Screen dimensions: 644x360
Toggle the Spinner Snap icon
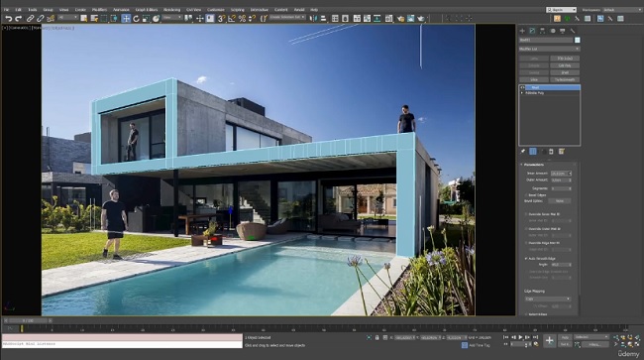(253, 19)
